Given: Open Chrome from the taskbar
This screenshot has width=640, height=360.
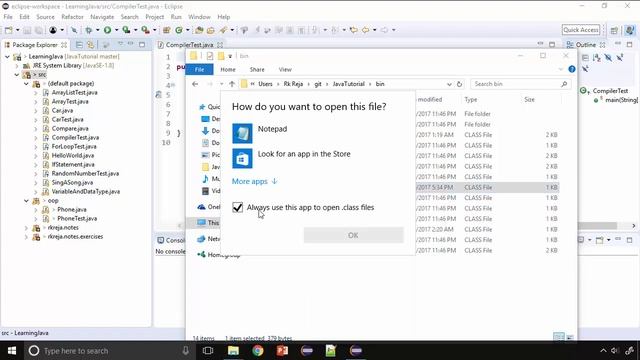Looking at the screenshot, I should pos(258,351).
